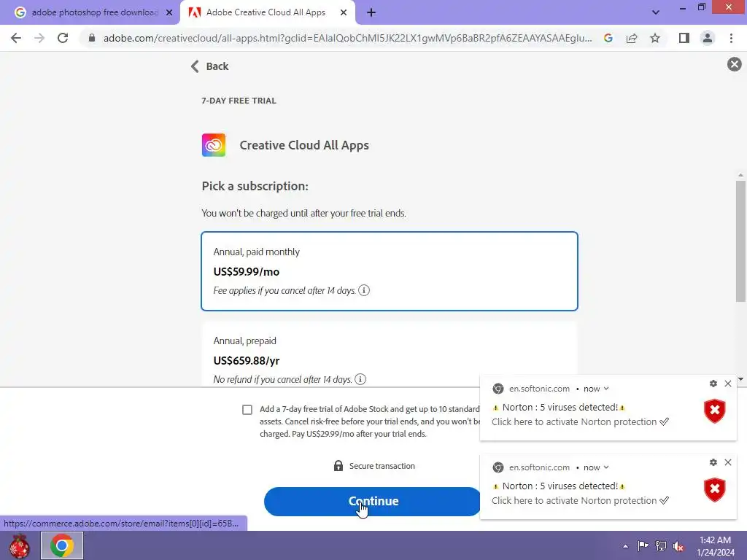Image resolution: width=747 pixels, height=560 pixels.
Task: Click the Google icon in address bar
Action: coord(608,38)
